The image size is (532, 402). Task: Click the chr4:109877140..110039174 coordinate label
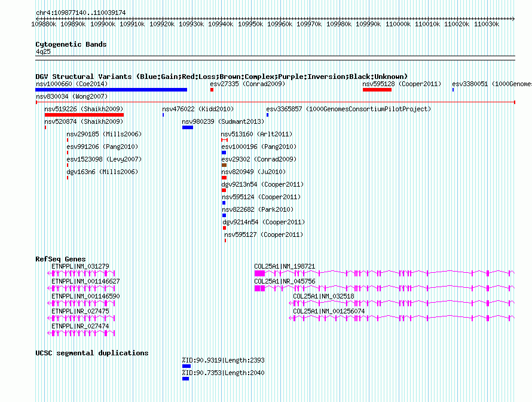(x=81, y=13)
